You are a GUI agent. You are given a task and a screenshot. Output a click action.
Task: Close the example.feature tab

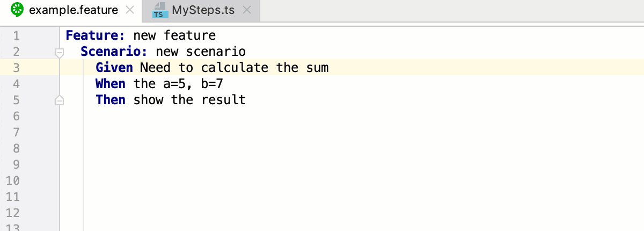coord(130,10)
